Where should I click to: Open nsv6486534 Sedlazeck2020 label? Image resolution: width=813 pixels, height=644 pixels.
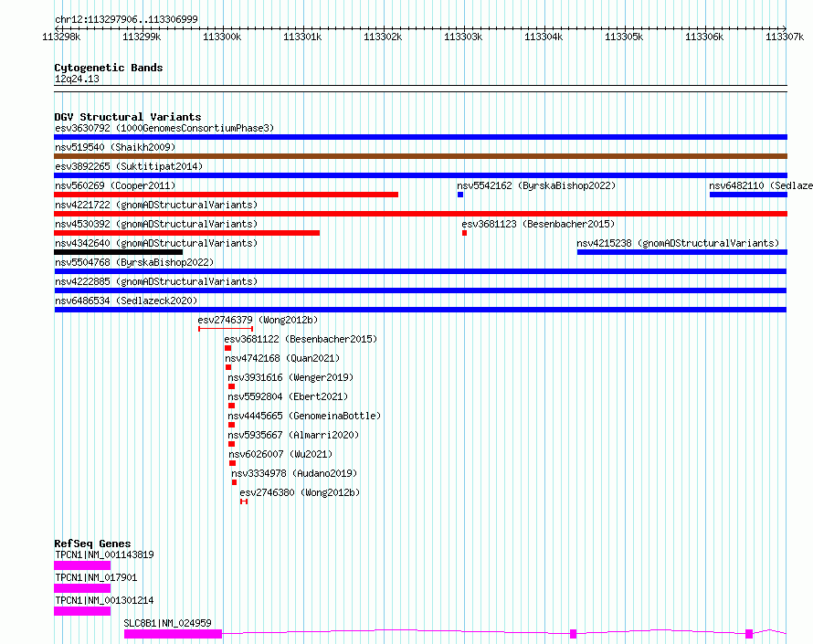coord(126,301)
